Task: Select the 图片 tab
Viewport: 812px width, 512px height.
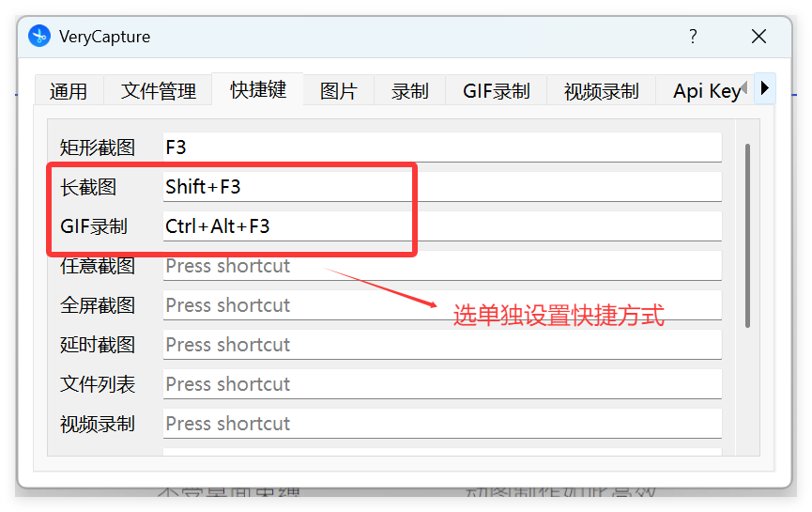Action: pyautogui.click(x=338, y=91)
